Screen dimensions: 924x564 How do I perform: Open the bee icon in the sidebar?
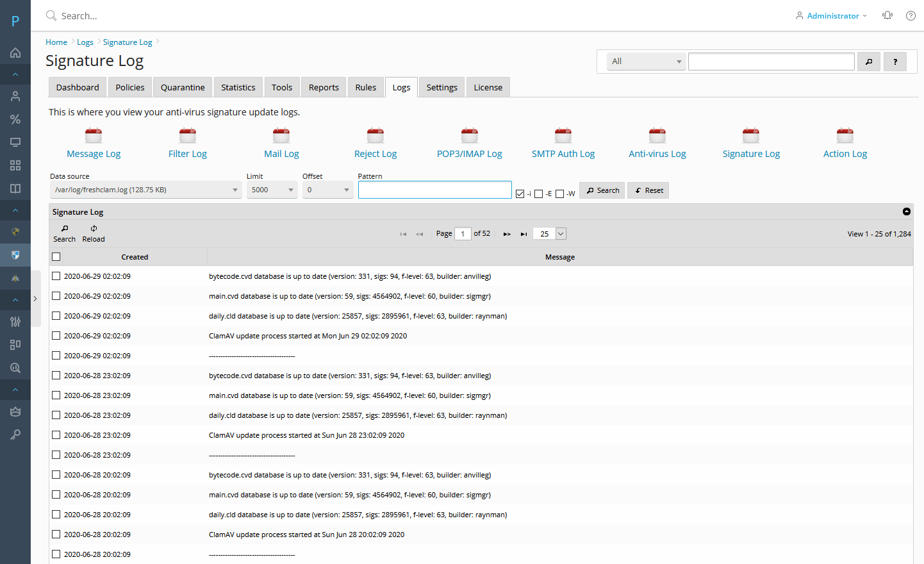tap(15, 278)
